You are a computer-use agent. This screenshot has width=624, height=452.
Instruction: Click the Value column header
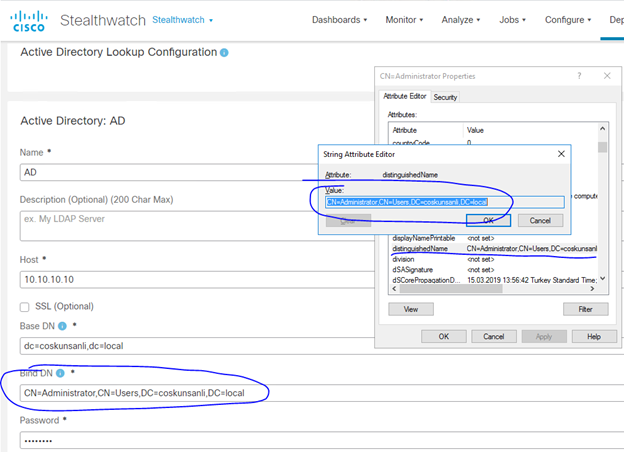[530, 130]
